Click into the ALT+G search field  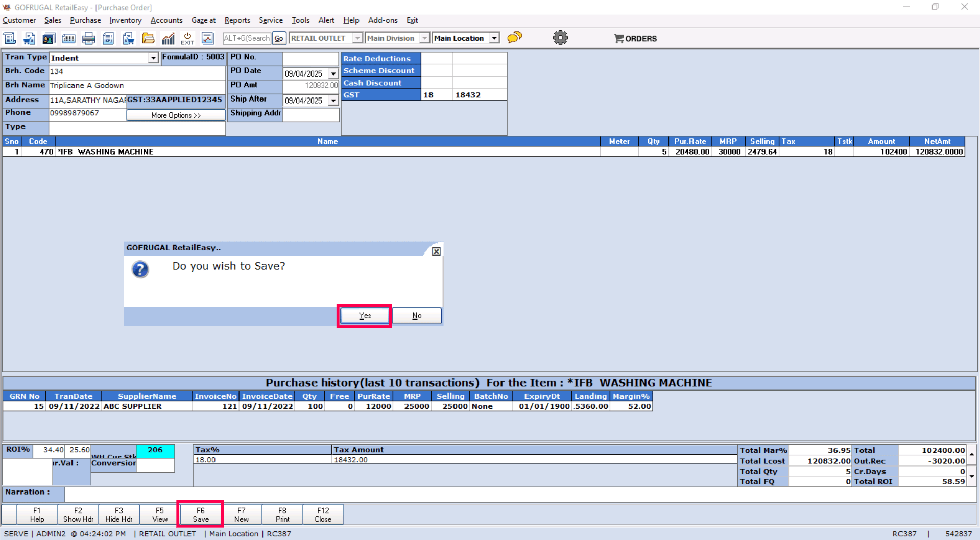pos(247,38)
